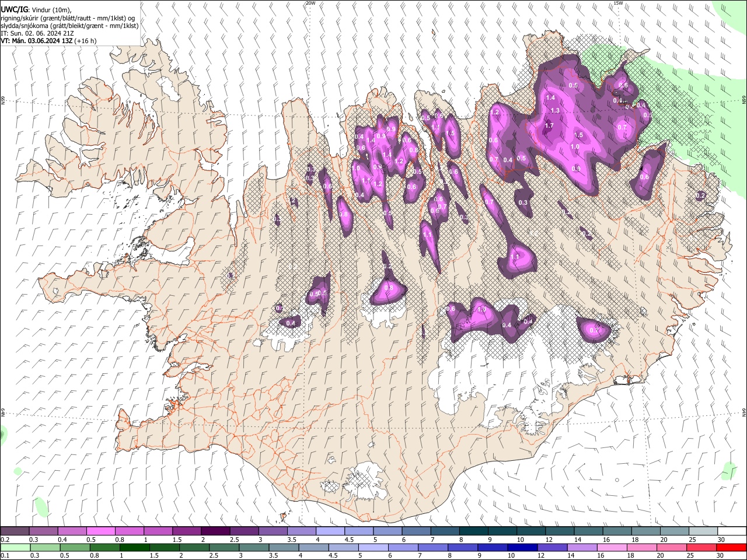Select rain scale swatch labeled 2.5
747x560 pixels.
click(x=224, y=547)
